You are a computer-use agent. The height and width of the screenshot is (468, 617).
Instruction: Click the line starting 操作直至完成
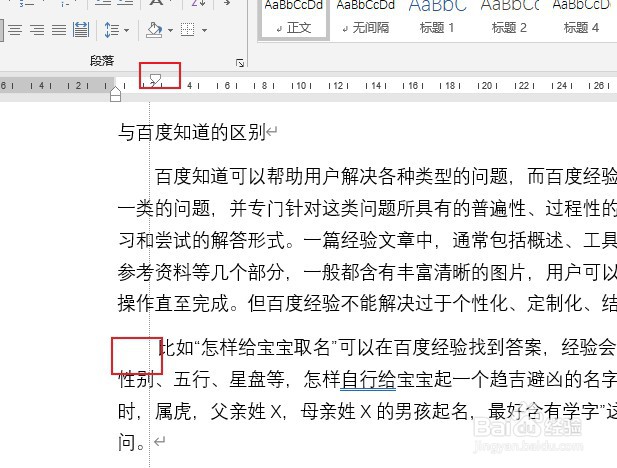point(367,303)
